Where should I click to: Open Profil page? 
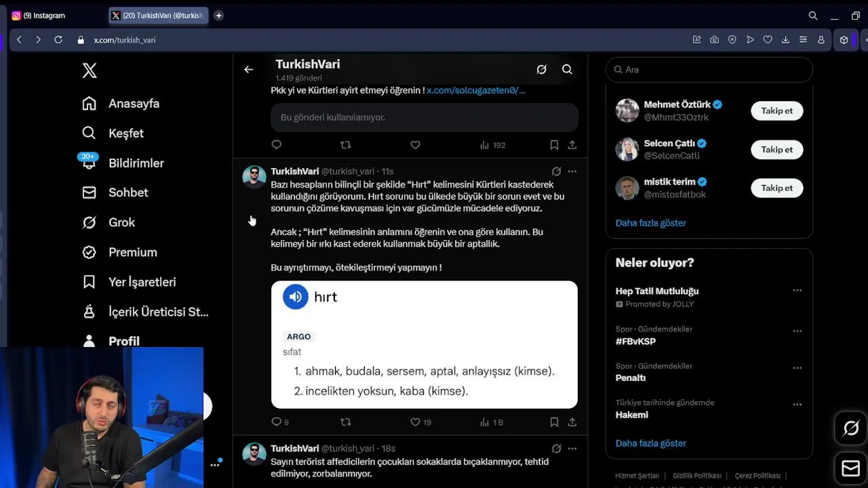point(111,341)
